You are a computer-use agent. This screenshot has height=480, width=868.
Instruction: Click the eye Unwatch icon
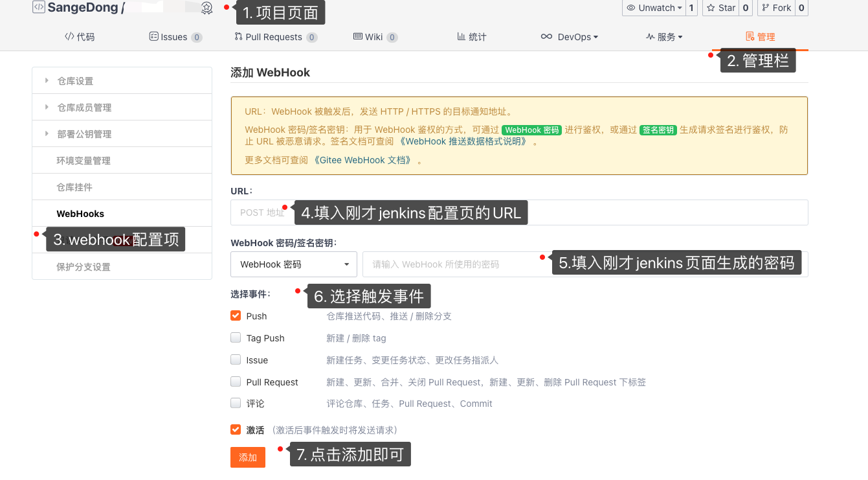click(631, 8)
